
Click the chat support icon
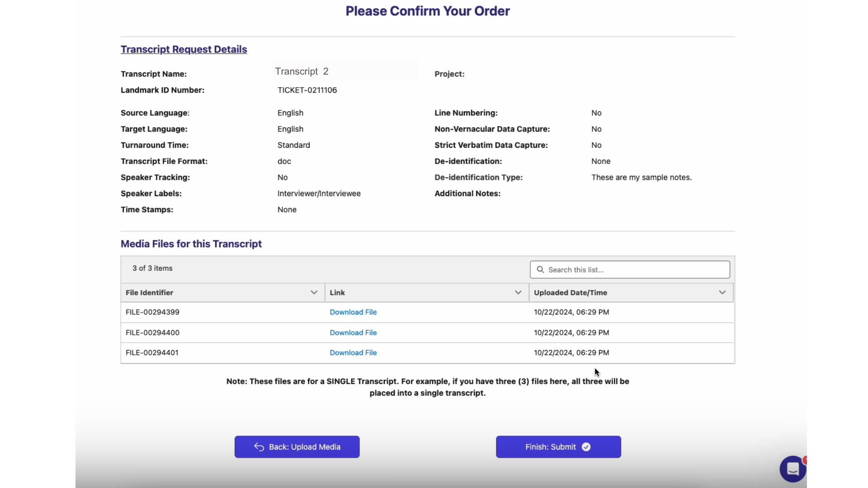(793, 469)
